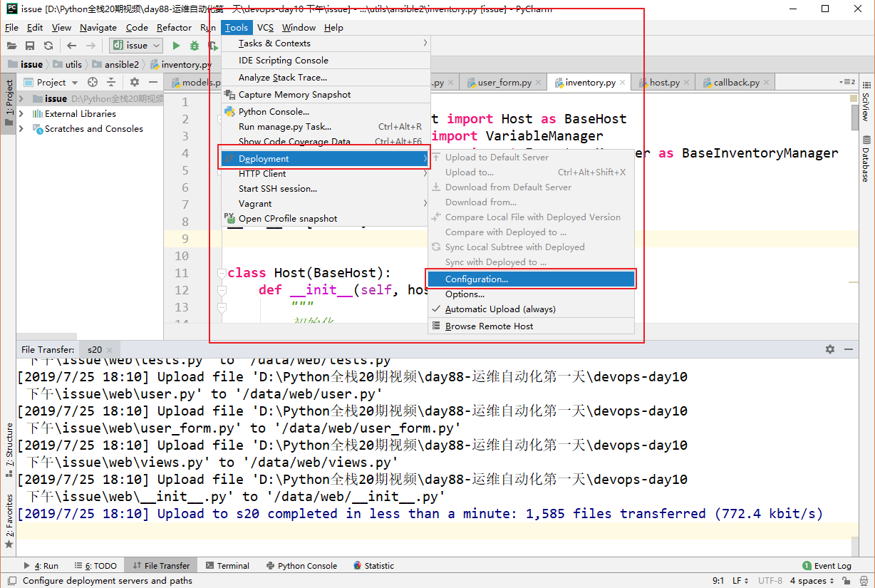Open the File menu
Image resolution: width=875 pixels, height=588 pixels.
(x=11, y=28)
